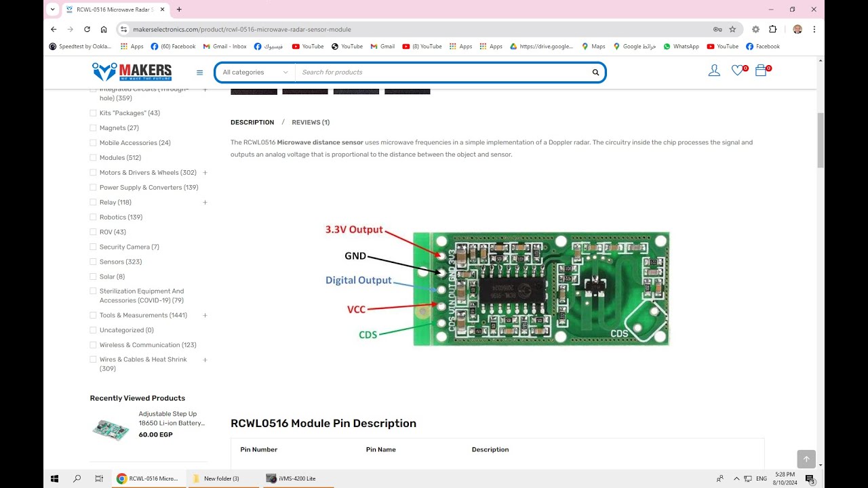Check the Kits "Packages" (43) category
The height and width of the screenshot is (488, 868).
click(x=93, y=113)
